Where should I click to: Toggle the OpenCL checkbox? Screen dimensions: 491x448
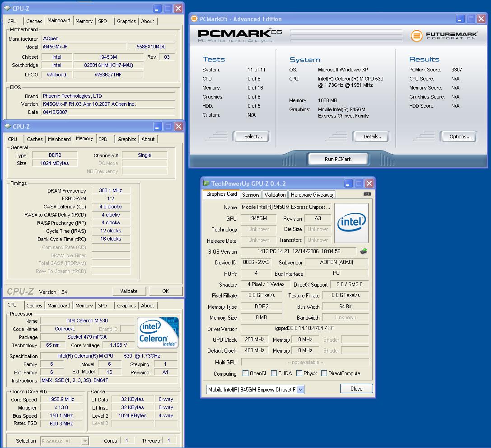[246, 373]
